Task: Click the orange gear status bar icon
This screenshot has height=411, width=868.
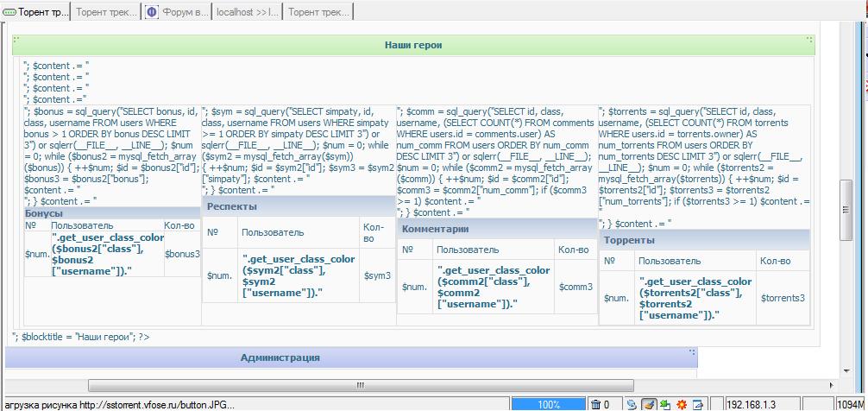Action: coord(682,404)
